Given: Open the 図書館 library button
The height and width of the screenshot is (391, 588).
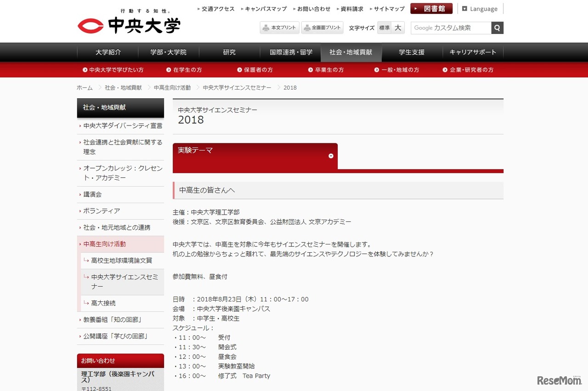Looking at the screenshot, I should point(431,8).
